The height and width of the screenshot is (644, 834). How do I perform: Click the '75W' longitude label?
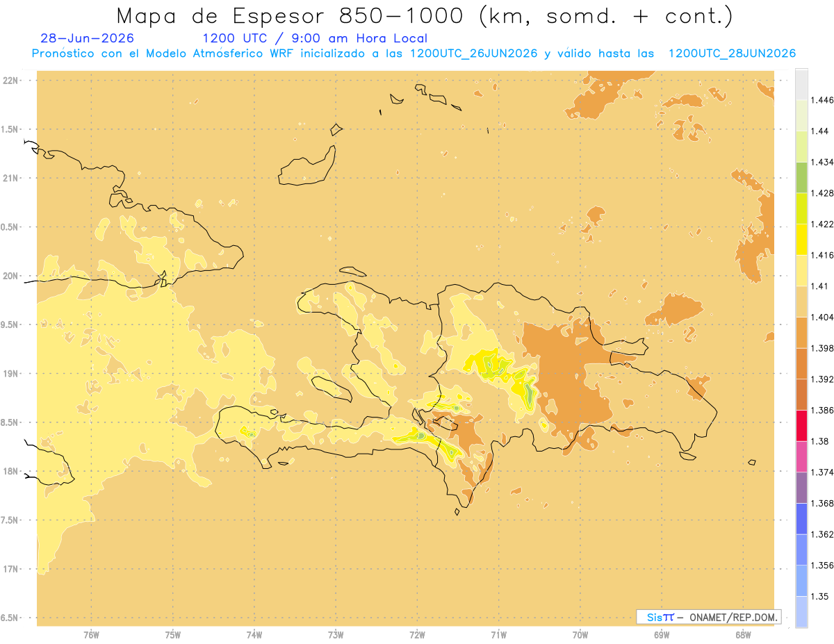pos(173,634)
